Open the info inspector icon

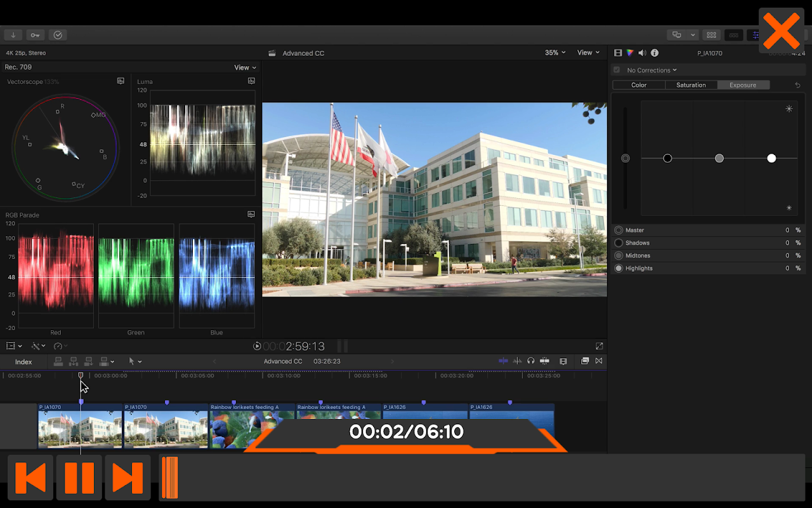[x=655, y=53]
